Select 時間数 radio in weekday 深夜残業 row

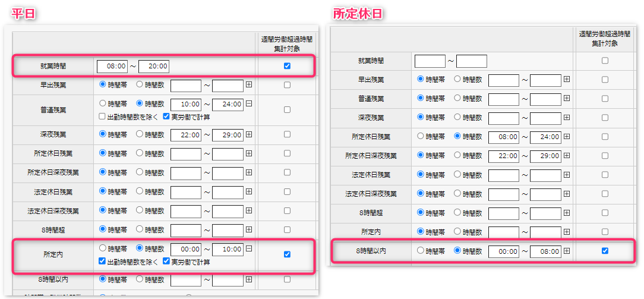[x=140, y=134]
